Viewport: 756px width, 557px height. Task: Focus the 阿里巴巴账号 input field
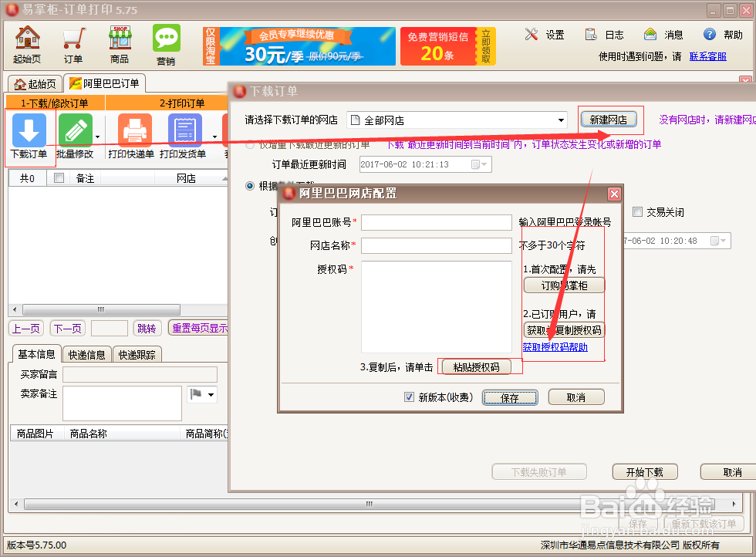[437, 222]
